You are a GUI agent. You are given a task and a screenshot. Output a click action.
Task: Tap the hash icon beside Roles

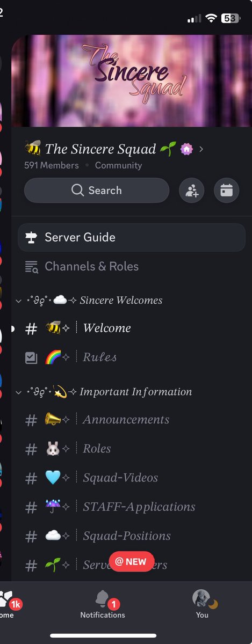[32, 449]
